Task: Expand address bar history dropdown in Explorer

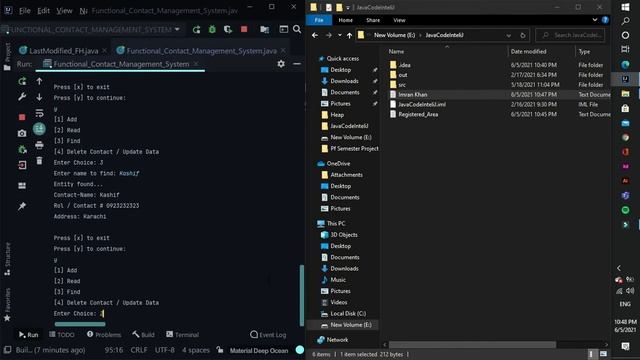Action: click(509, 36)
